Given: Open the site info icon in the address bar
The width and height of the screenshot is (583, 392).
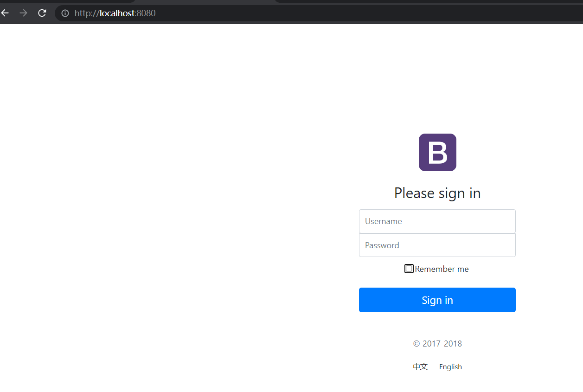Looking at the screenshot, I should pos(65,13).
